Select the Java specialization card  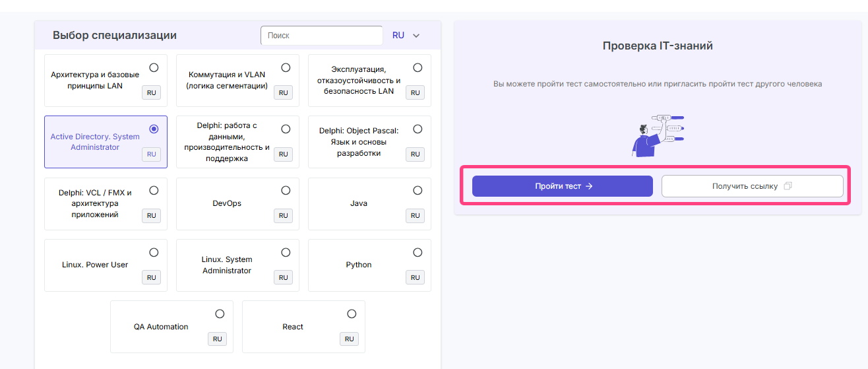(x=359, y=204)
